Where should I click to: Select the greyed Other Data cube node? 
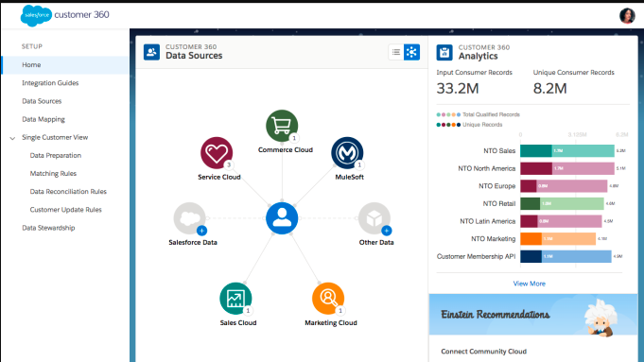[374, 218]
